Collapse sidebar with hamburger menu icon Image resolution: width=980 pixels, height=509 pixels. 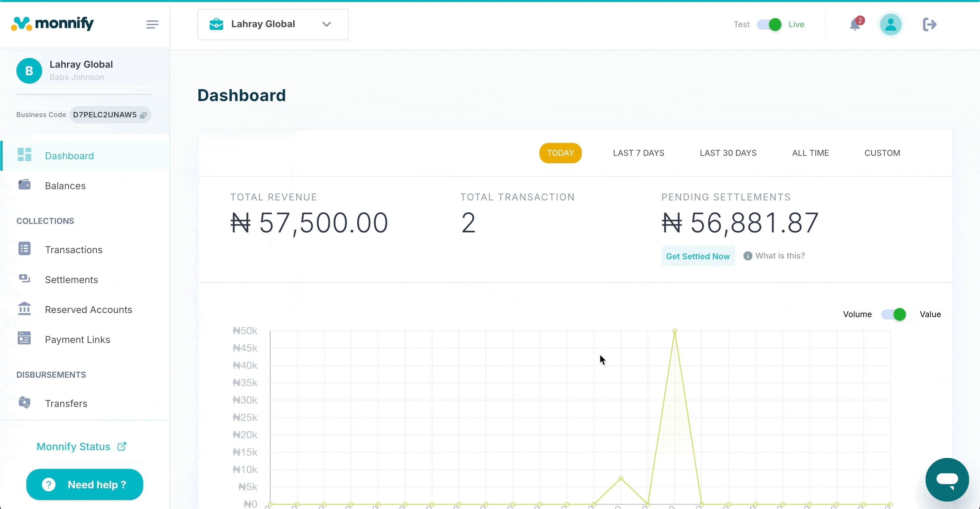coord(152,25)
